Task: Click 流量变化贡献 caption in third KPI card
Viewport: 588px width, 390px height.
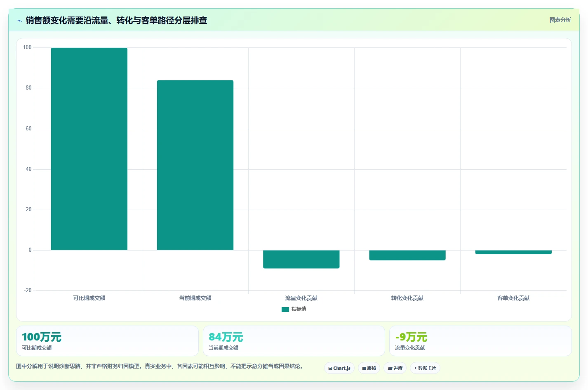Action: coord(410,348)
